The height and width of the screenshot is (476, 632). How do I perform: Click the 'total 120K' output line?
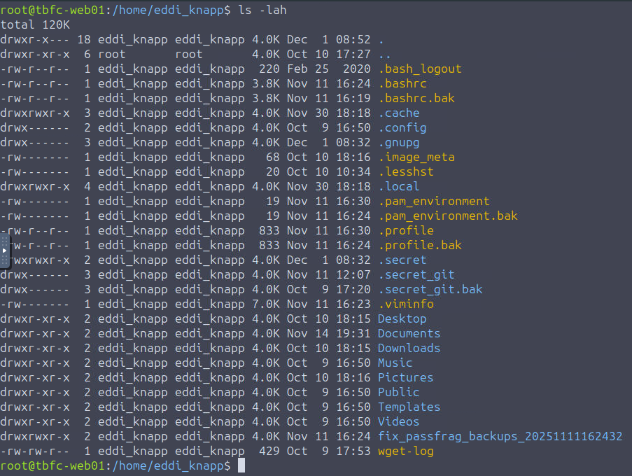pos(36,25)
